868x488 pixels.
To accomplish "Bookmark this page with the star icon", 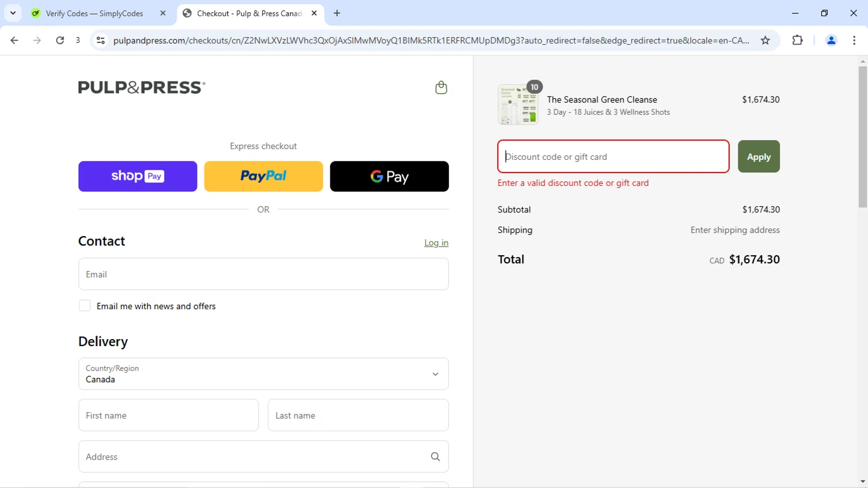I will tap(766, 40).
